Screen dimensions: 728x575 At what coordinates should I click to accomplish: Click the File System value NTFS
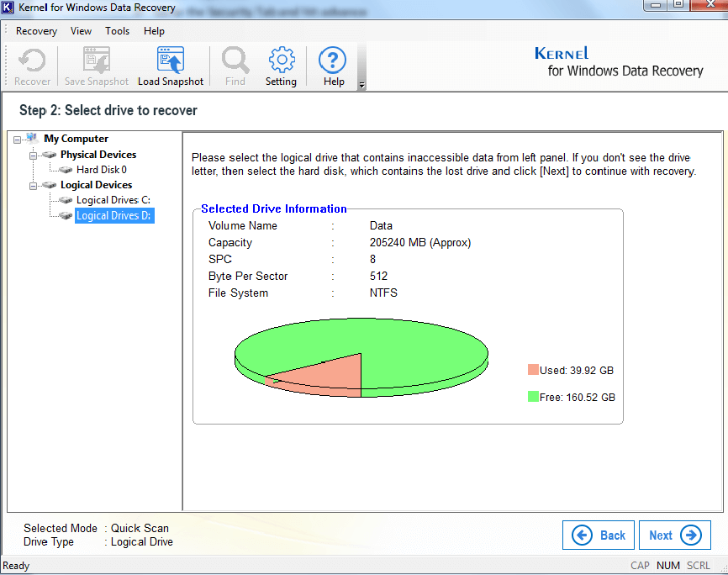tap(383, 293)
